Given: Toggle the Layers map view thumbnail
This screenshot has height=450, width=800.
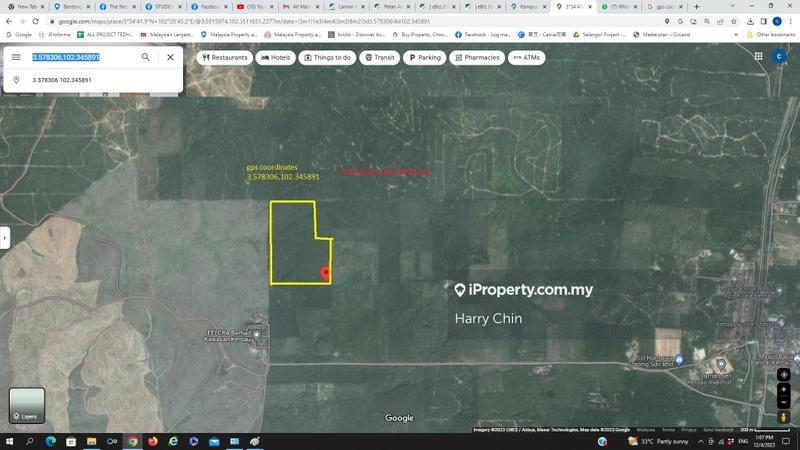Looking at the screenshot, I should [x=27, y=405].
